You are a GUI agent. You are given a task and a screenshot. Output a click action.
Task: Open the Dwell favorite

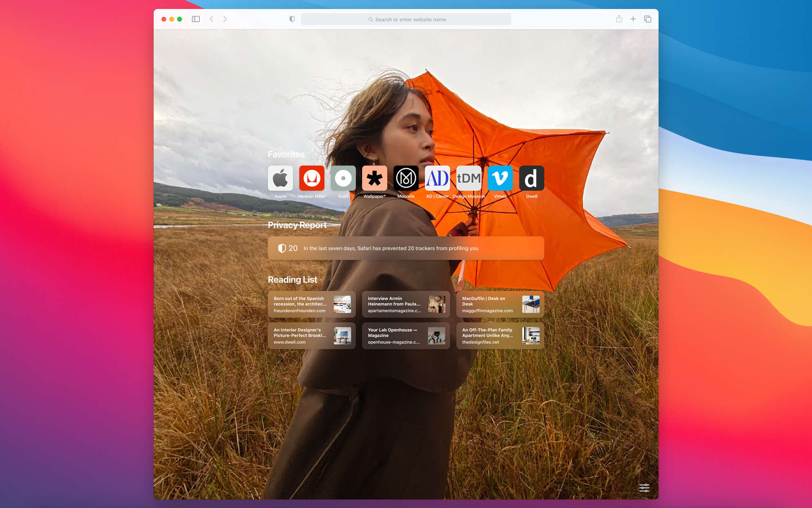[531, 178]
